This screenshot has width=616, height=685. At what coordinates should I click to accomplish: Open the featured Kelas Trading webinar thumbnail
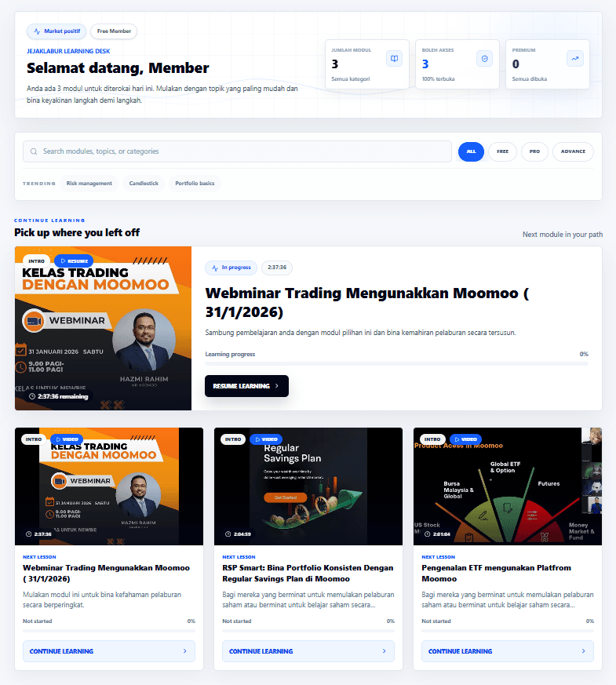pos(103,328)
